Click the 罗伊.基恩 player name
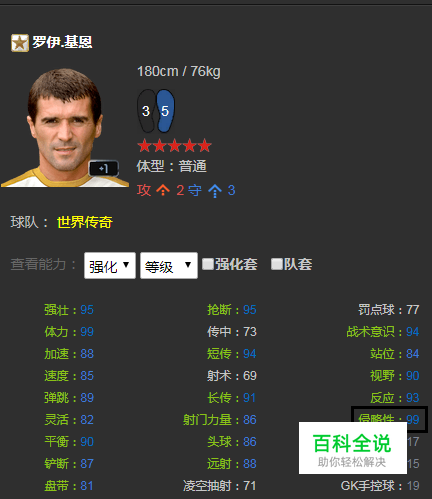The height and width of the screenshot is (499, 432). point(62,42)
